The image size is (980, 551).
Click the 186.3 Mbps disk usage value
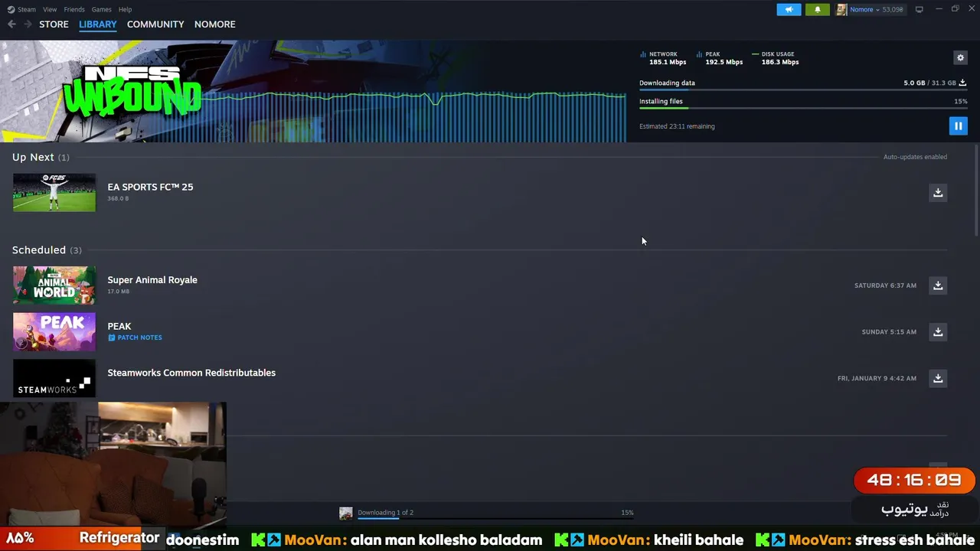point(780,62)
